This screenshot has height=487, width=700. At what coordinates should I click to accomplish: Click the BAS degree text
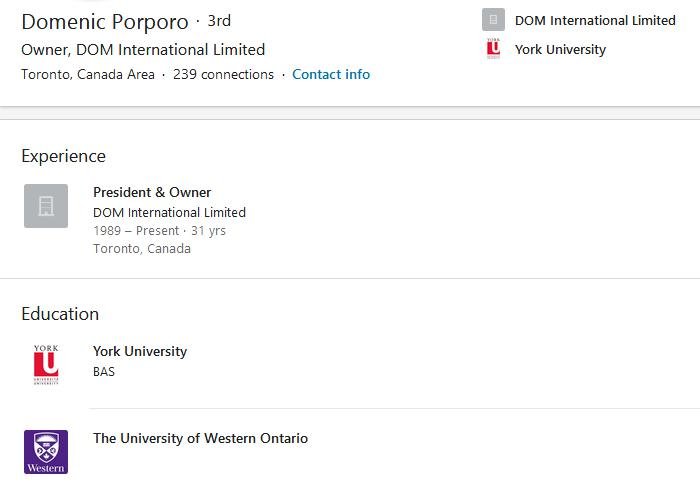point(104,372)
